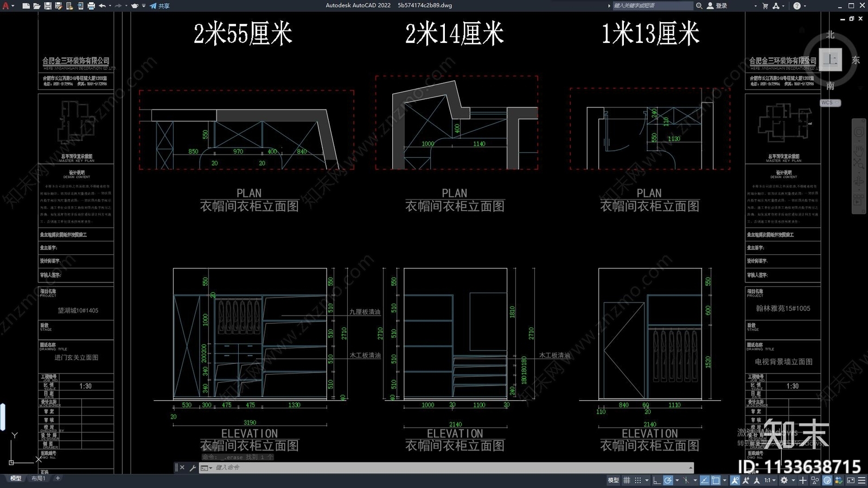
Task: Toggle polar tracking in status bar
Action: point(668,480)
